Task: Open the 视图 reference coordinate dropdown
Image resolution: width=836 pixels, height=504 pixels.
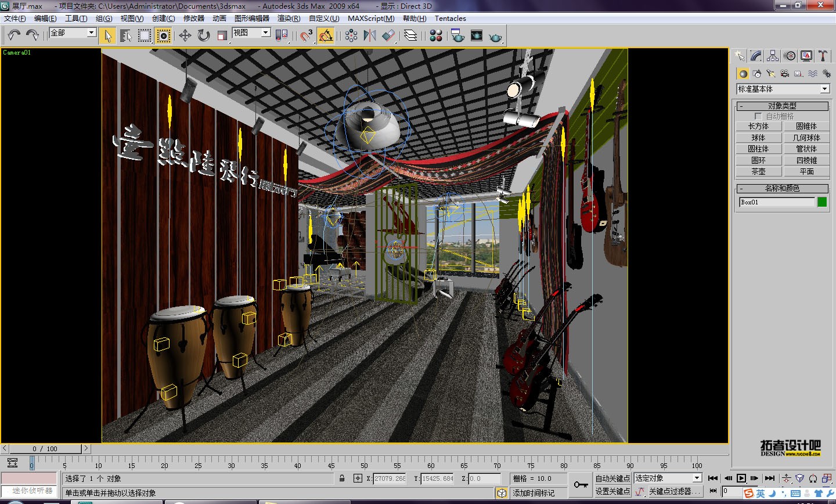Action: (x=251, y=33)
